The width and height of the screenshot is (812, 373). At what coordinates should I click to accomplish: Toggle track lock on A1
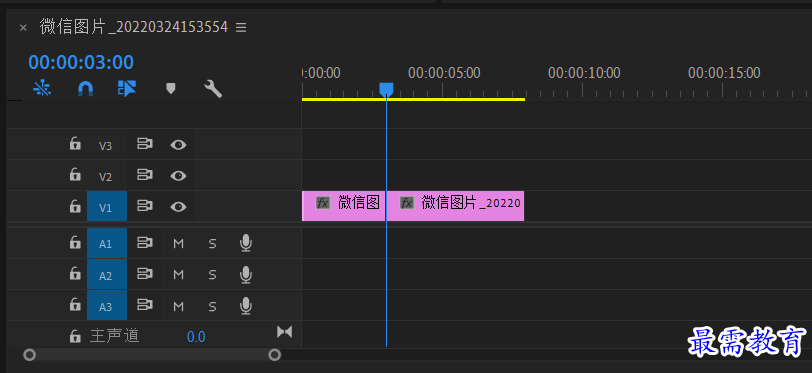pos(75,242)
